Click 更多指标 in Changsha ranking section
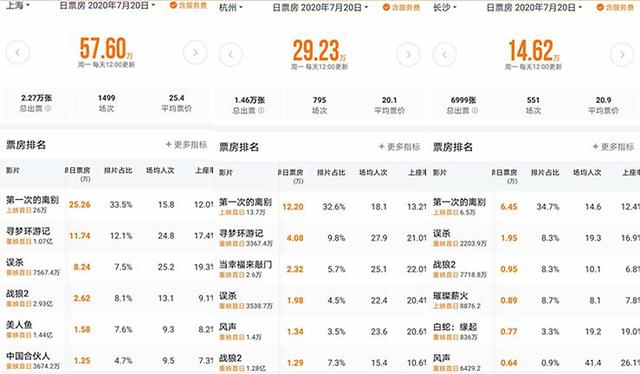This screenshot has width=640, height=374. 613,147
